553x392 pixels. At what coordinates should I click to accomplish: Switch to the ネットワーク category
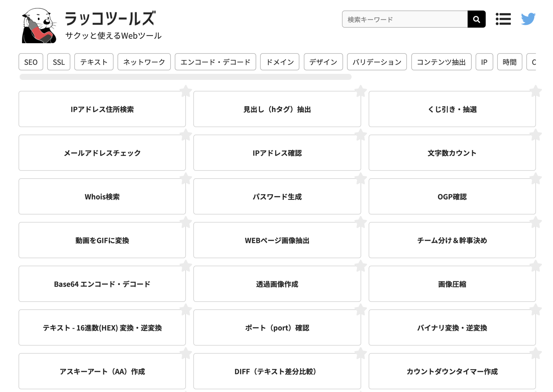pos(144,62)
